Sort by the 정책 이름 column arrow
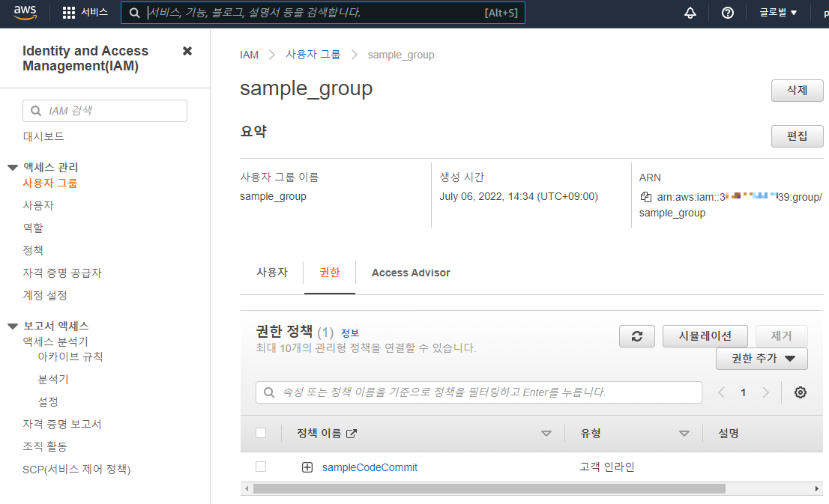829x504 pixels. (546, 434)
